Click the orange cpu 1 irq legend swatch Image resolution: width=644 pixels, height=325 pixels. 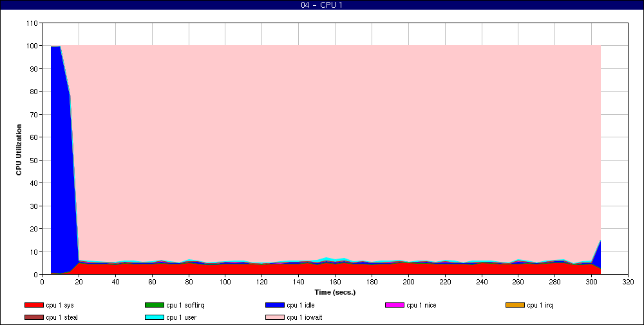(x=515, y=305)
